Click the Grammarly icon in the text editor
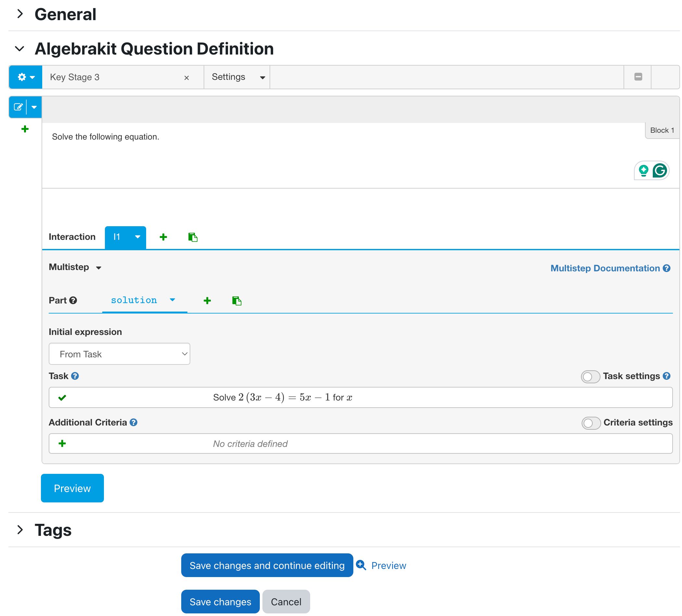Image resolution: width=682 pixels, height=616 pixels. [659, 171]
